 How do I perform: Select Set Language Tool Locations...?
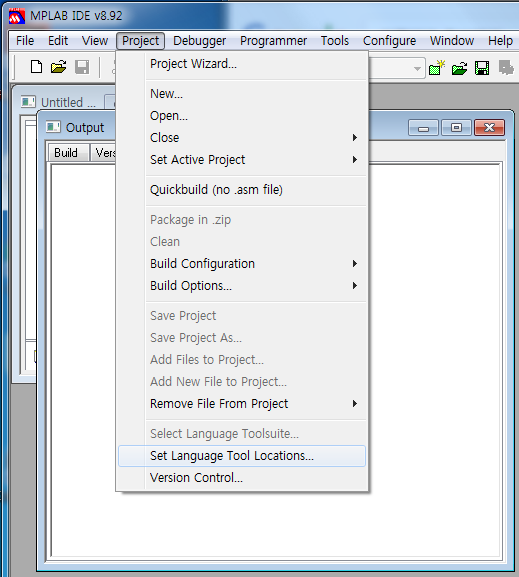point(242,456)
